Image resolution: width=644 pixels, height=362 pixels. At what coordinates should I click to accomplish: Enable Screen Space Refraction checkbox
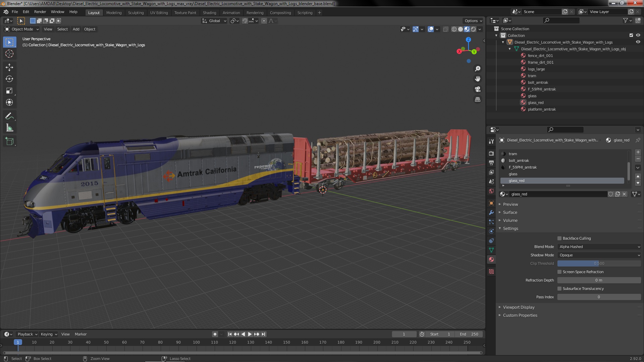click(x=559, y=272)
